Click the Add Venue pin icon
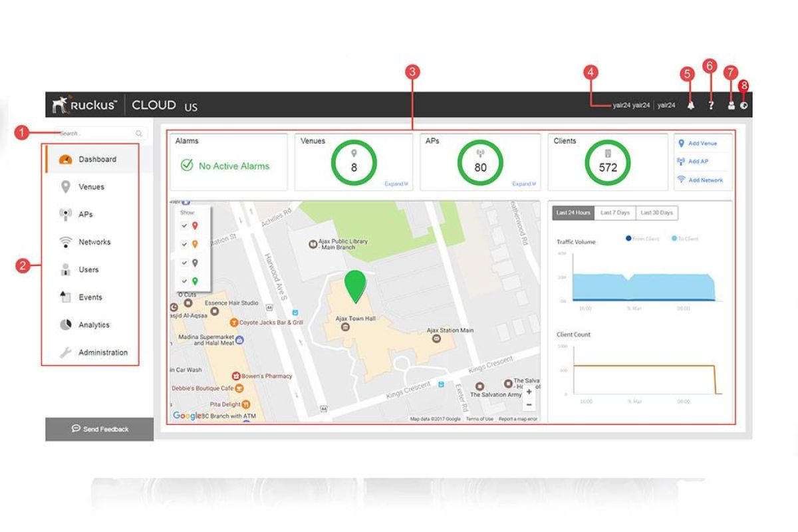 pyautogui.click(x=681, y=143)
